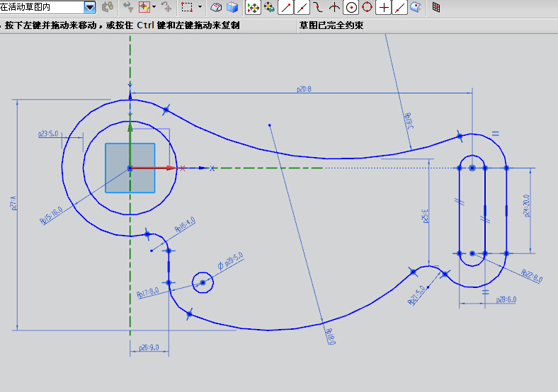
Task: Select the Existing Point snap plus icon
Action: tap(384, 8)
